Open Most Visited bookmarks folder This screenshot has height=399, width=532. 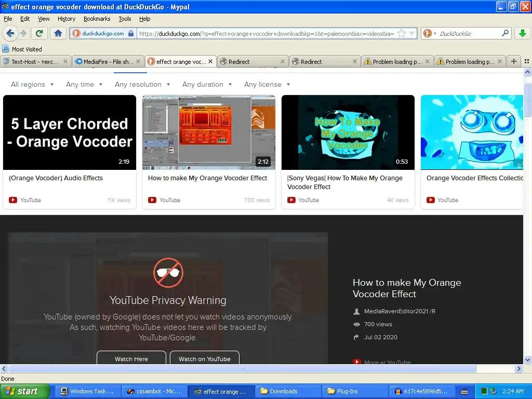click(x=22, y=49)
